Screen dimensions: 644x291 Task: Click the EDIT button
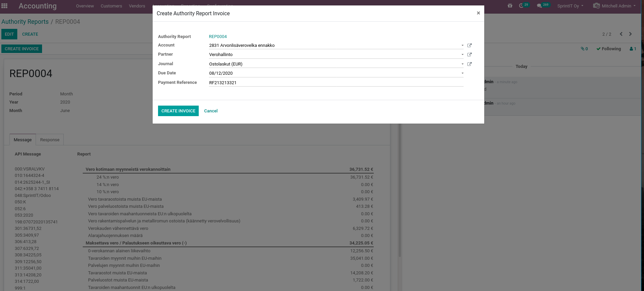click(9, 34)
